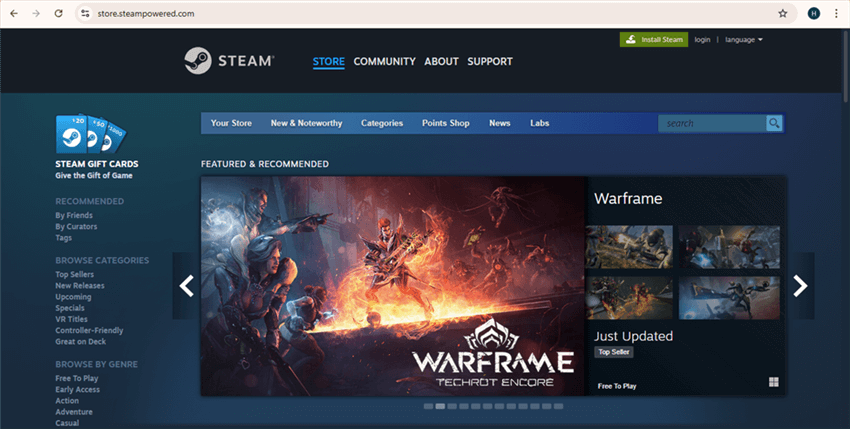Viewport: 850px width, 429px height.
Task: Click top-left Warframe screenshot thumbnail
Action: (629, 247)
